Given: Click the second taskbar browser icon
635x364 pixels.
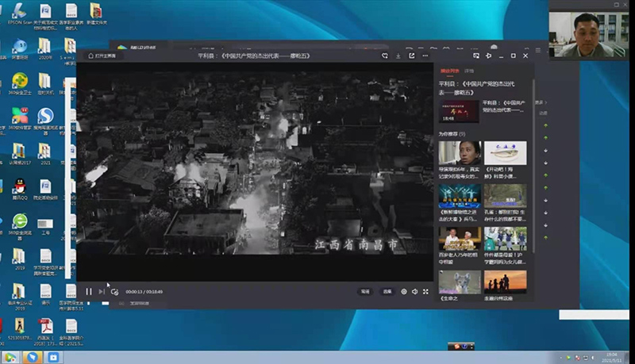Looking at the screenshot, I should (33, 357).
